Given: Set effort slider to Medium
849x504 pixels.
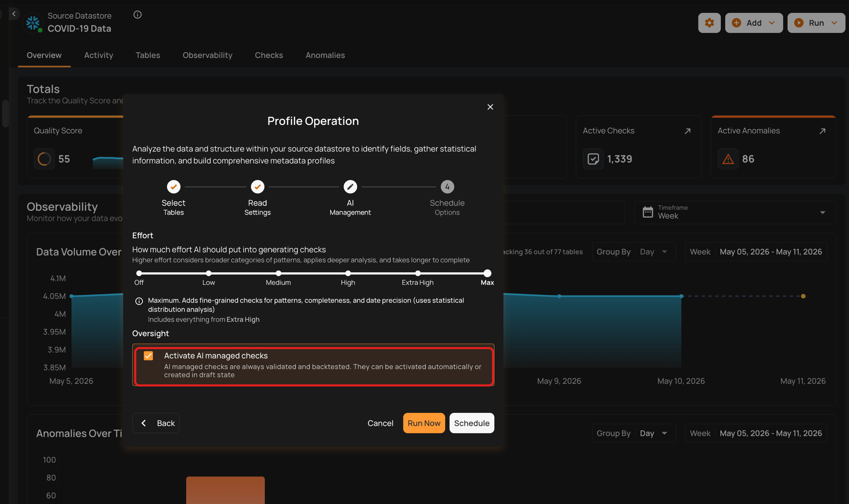Looking at the screenshot, I should 278,273.
